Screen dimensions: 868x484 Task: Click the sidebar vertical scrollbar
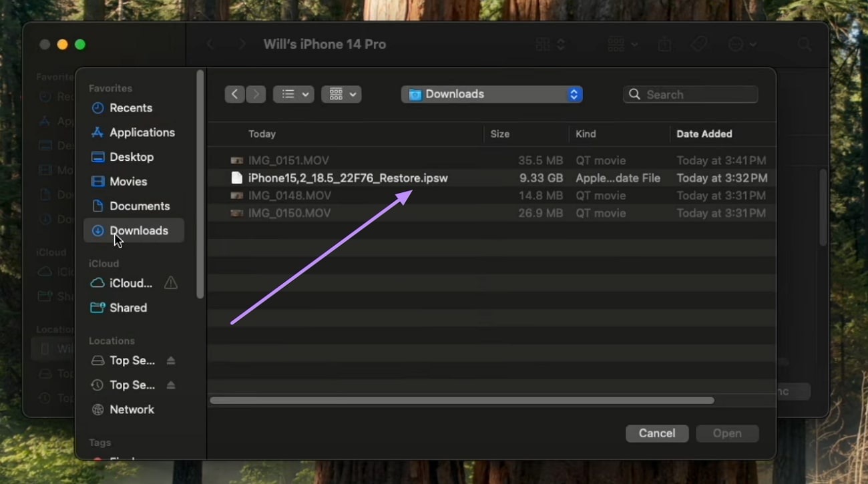200,184
